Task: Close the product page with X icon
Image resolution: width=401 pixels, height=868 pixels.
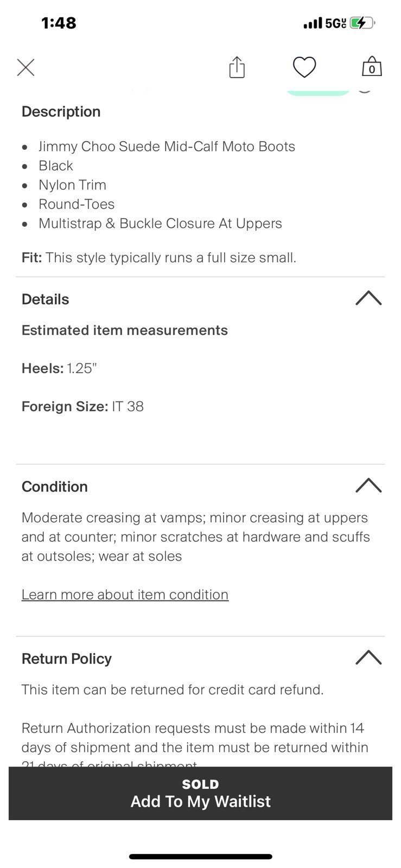Action: pos(26,68)
